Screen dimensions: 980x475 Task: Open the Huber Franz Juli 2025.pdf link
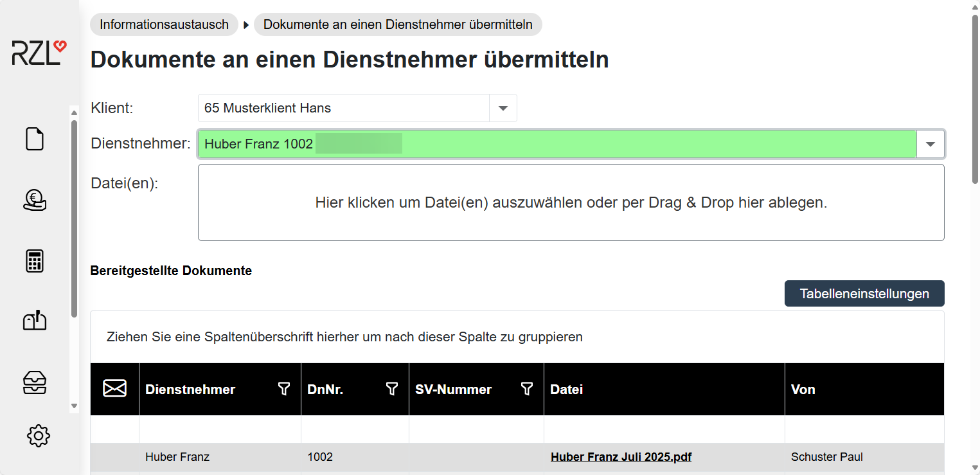pyautogui.click(x=621, y=457)
